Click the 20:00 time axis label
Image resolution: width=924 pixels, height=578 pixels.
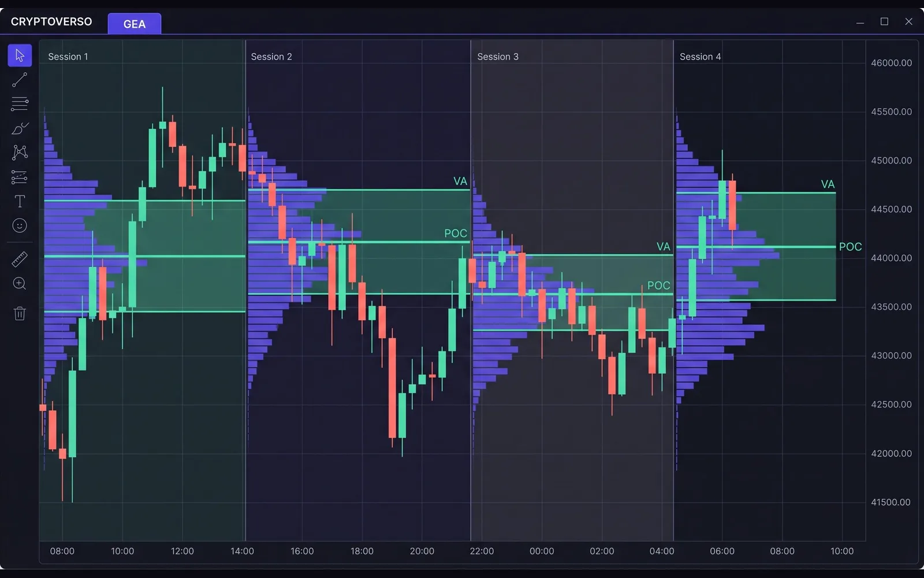point(422,551)
